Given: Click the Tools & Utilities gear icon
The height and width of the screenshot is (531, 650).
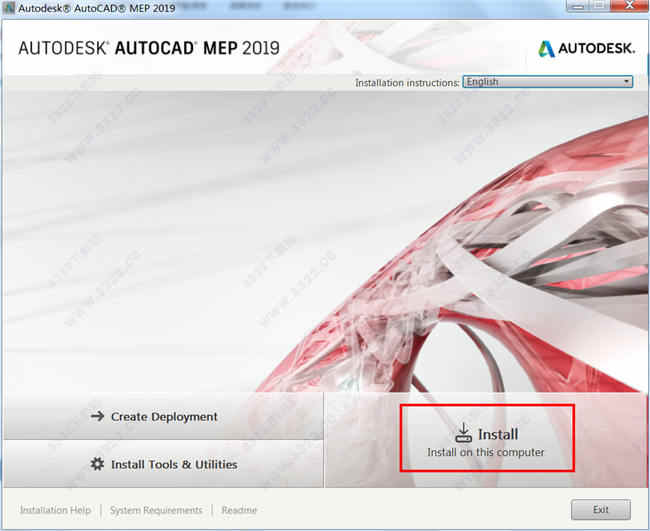Looking at the screenshot, I should click(97, 464).
